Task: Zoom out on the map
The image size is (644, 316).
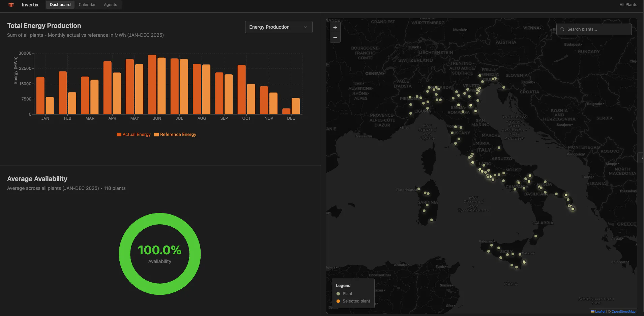Action: pyautogui.click(x=335, y=37)
